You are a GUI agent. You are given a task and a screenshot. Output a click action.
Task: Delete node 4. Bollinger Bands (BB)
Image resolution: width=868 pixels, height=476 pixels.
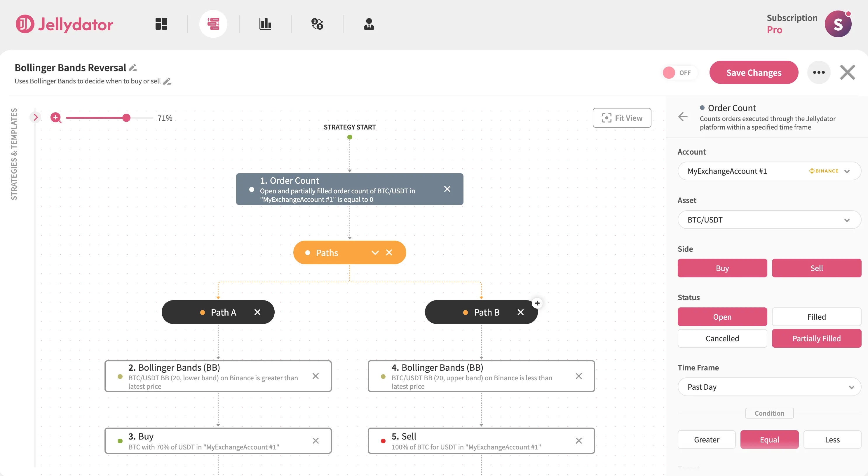(579, 376)
